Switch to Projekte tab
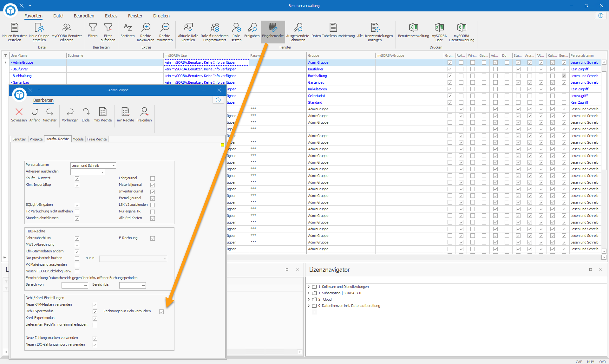The height and width of the screenshot is (364, 609). 36,139
